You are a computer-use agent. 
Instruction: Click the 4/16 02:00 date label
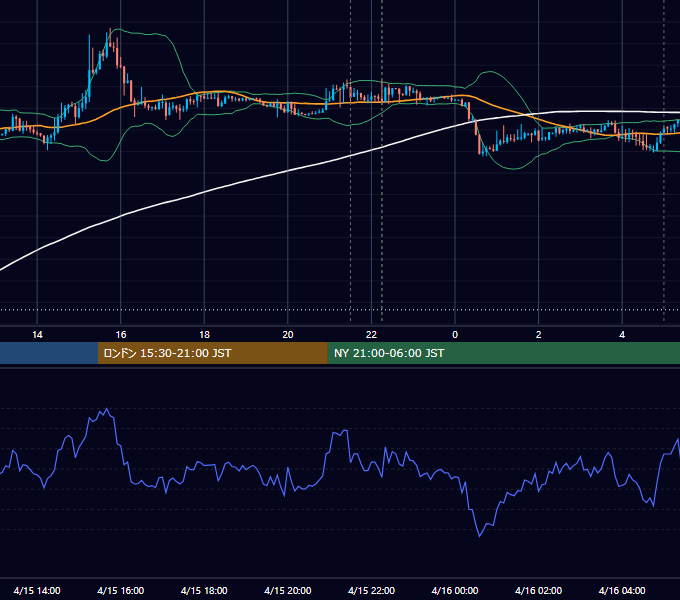pyautogui.click(x=538, y=590)
